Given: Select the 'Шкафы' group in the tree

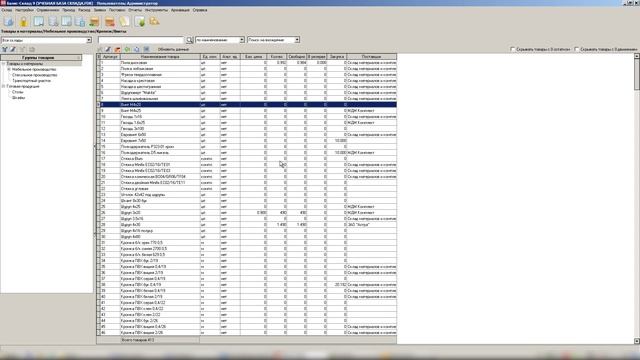Looking at the screenshot, I should [x=18, y=98].
